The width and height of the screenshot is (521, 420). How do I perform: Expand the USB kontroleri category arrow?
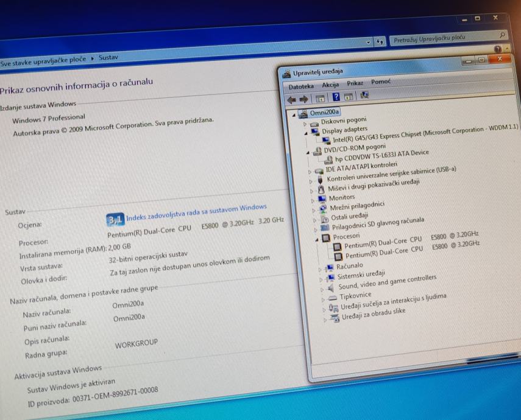(311, 181)
